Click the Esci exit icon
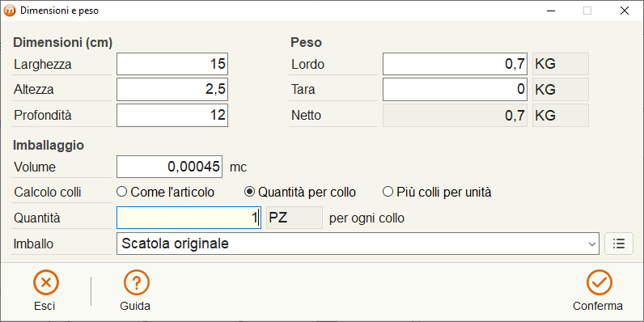The width and height of the screenshot is (644, 322). point(46,282)
